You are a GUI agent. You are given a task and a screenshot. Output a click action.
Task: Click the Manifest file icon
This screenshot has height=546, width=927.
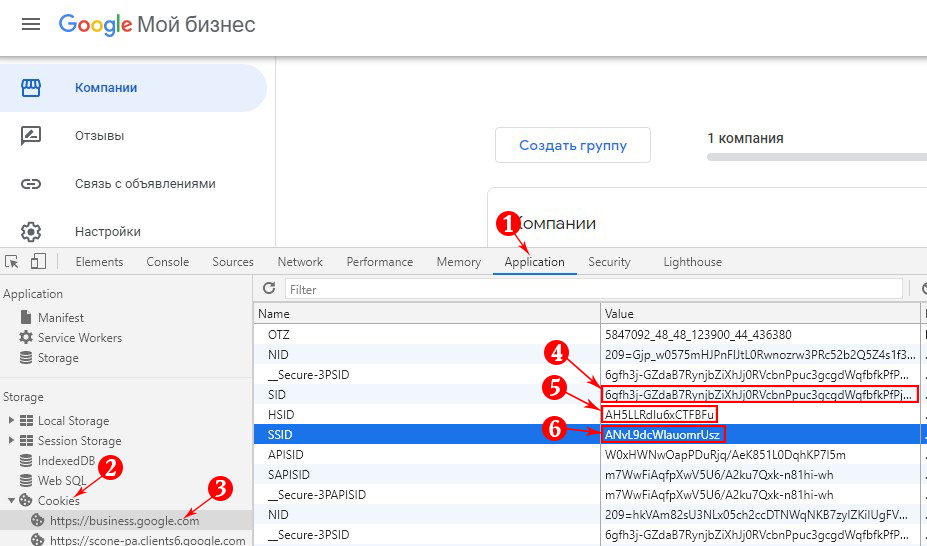(x=25, y=317)
